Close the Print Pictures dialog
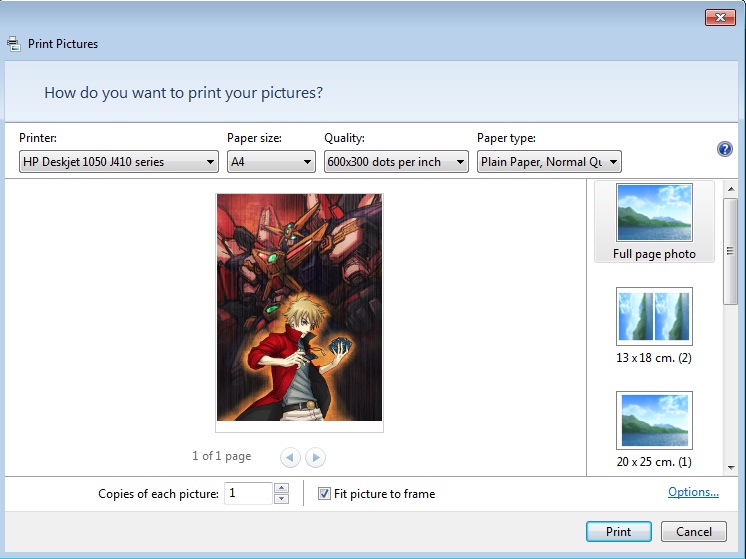The image size is (746, 559). (x=720, y=18)
